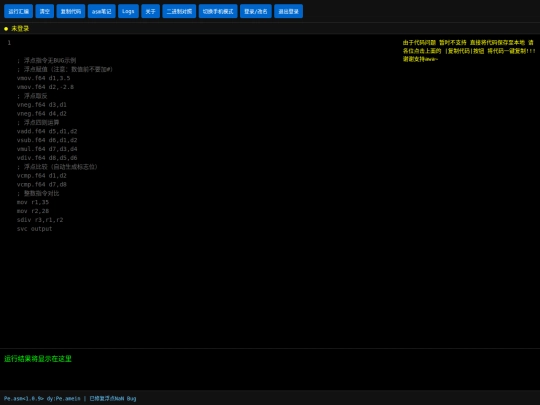Click the line 'vmul.f64 d7,d3,d4'
540x405 pixels.
coord(47,149)
